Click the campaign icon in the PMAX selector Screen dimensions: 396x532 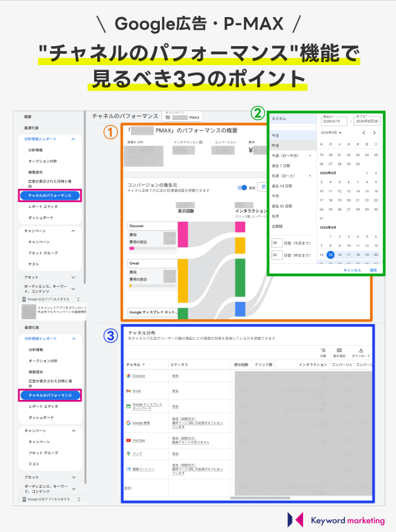[x=168, y=118]
